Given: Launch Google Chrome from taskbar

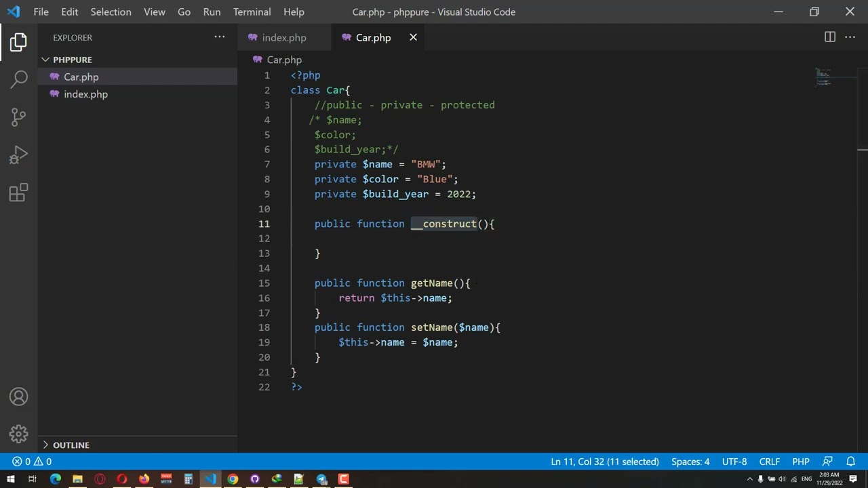Looking at the screenshot, I should point(233,479).
